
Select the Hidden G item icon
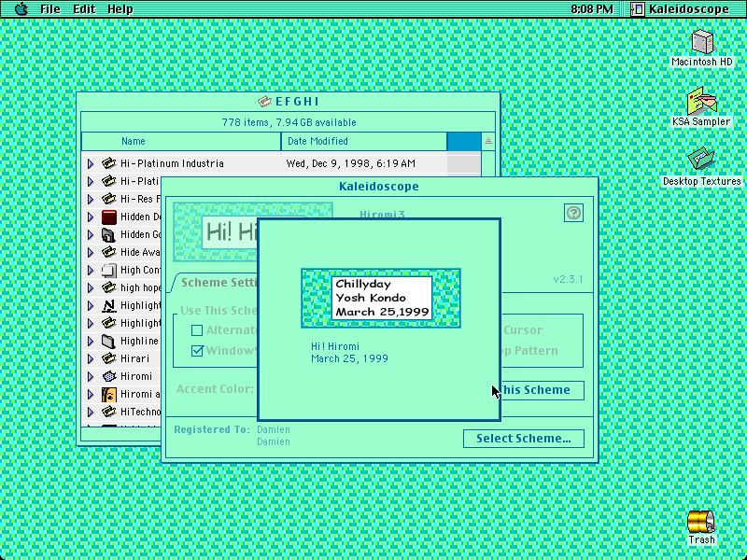[x=109, y=234]
